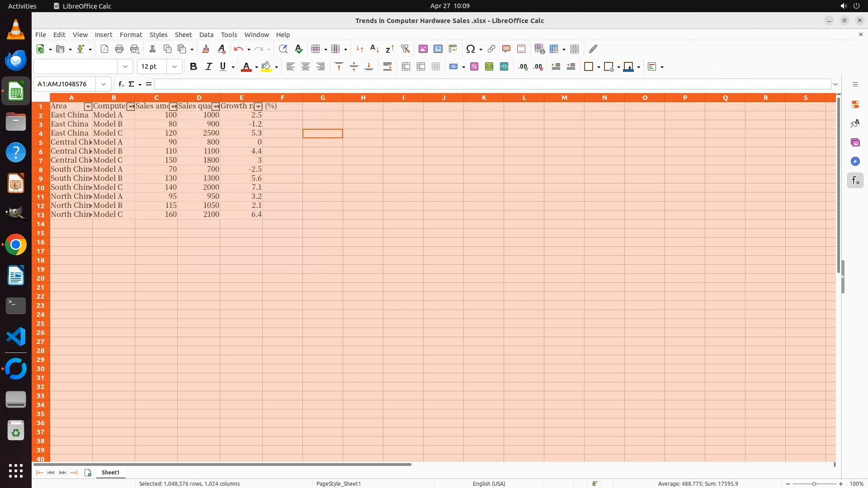Toggle Wrap Text button
868x488 pixels.
(x=387, y=67)
